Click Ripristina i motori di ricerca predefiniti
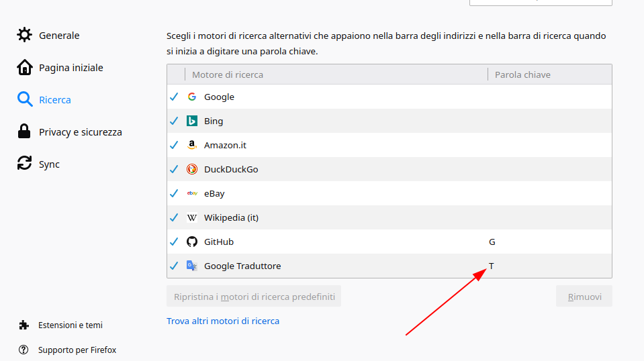The height and width of the screenshot is (361, 644). (254, 296)
